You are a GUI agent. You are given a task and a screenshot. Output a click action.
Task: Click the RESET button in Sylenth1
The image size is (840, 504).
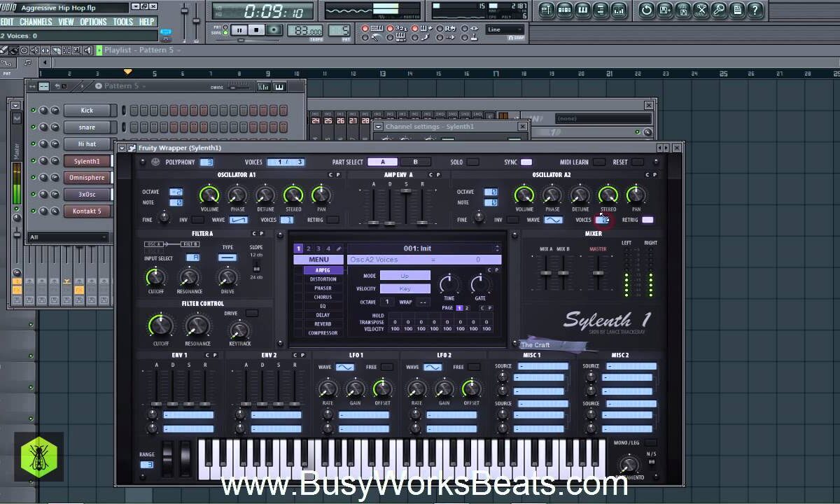pyautogui.click(x=637, y=162)
